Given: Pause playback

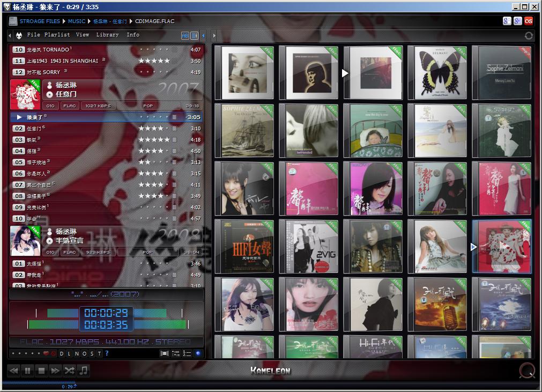Looking at the screenshot, I should [x=28, y=371].
